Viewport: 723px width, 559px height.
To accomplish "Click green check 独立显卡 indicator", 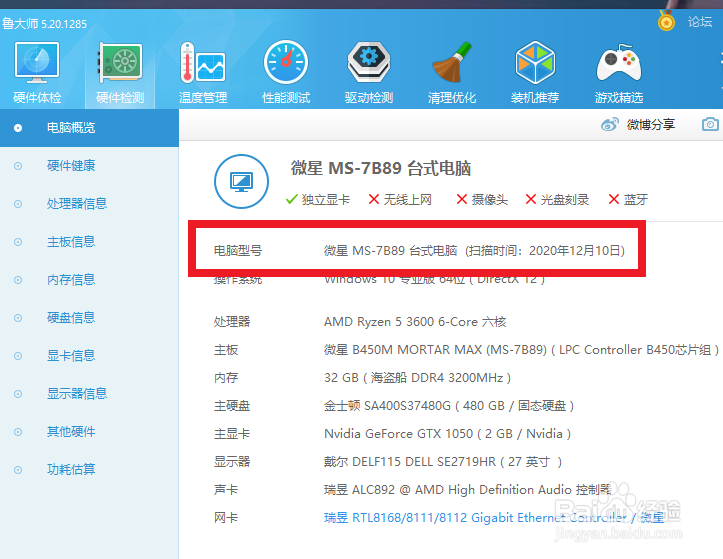I will tap(318, 199).
